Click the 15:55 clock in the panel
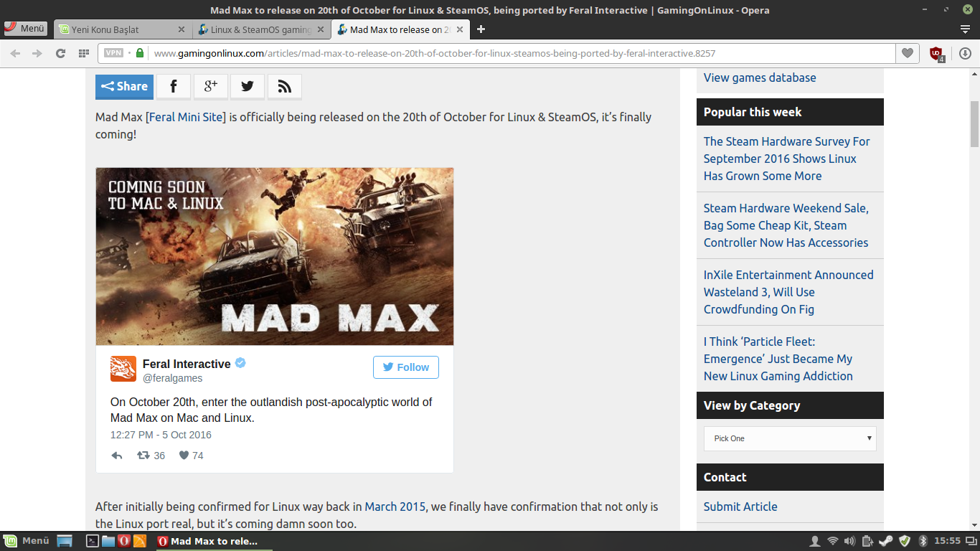This screenshot has width=980, height=551. [947, 541]
